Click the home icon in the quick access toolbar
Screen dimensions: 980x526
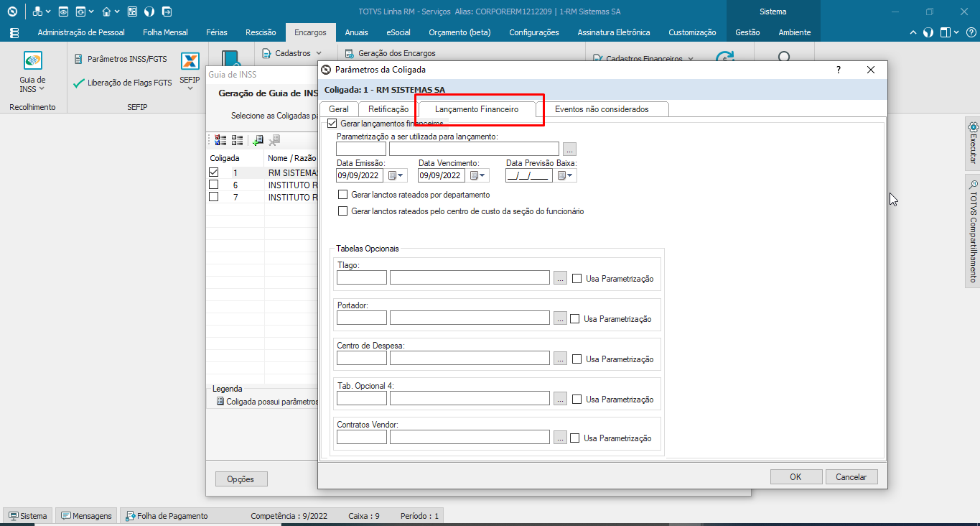coord(106,11)
